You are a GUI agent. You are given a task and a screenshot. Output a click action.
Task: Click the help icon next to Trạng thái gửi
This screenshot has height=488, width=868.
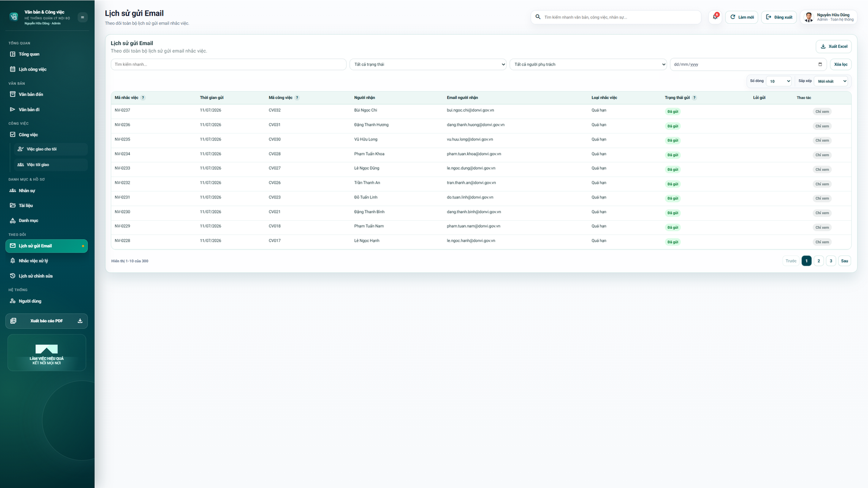[x=694, y=98]
